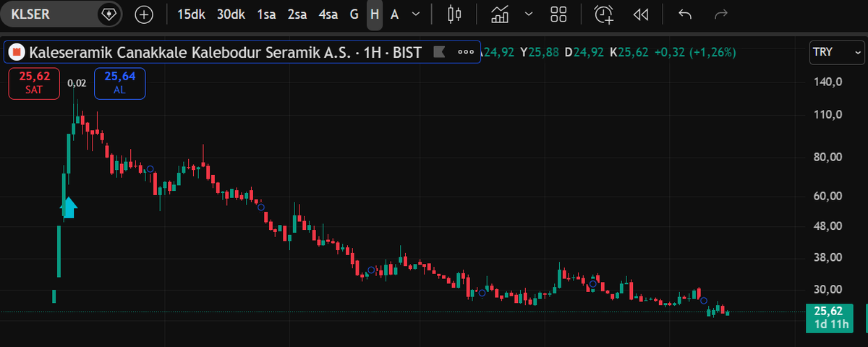This screenshot has width=868, height=347.
Task: Switch to the 1sa timeframe
Action: [x=266, y=14]
